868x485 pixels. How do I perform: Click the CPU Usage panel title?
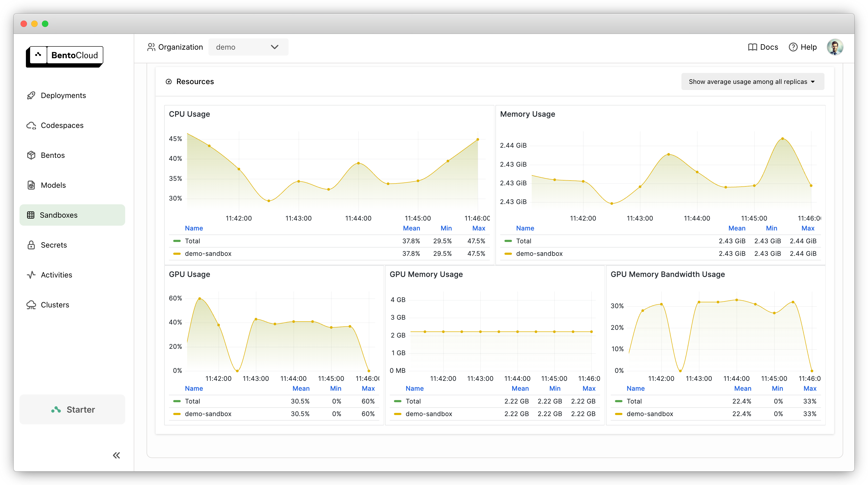tap(189, 114)
